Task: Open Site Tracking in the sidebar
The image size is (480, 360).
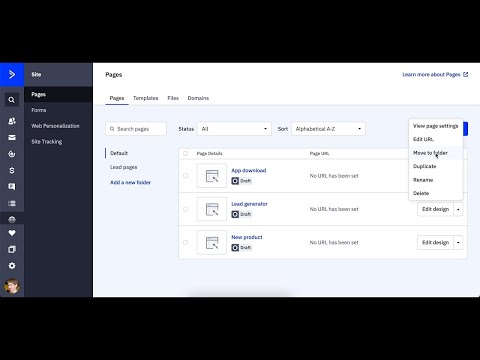Action: point(58,142)
